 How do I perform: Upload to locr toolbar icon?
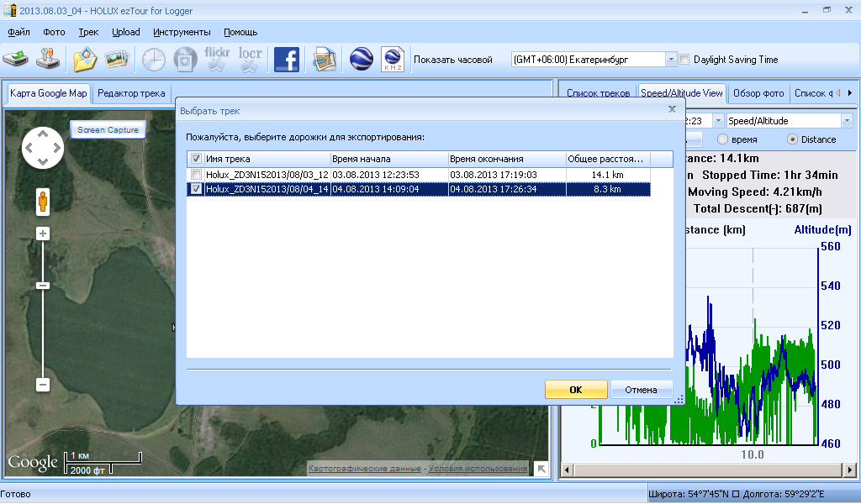coord(250,59)
